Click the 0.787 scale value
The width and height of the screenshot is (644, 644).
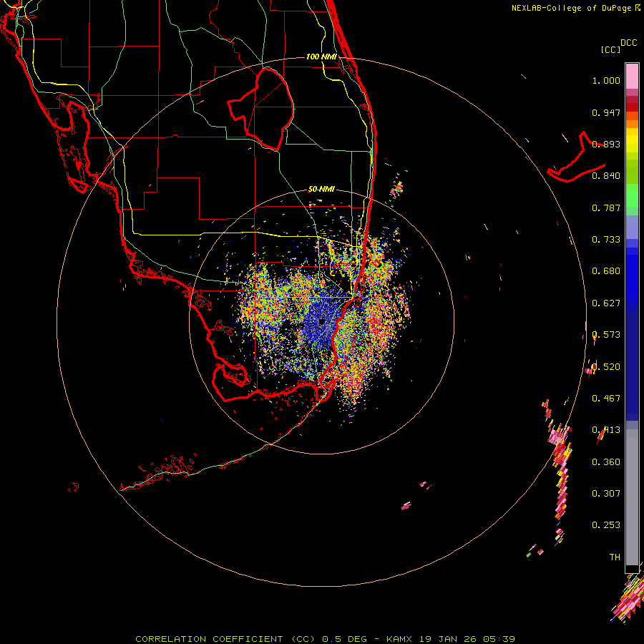[606, 208]
